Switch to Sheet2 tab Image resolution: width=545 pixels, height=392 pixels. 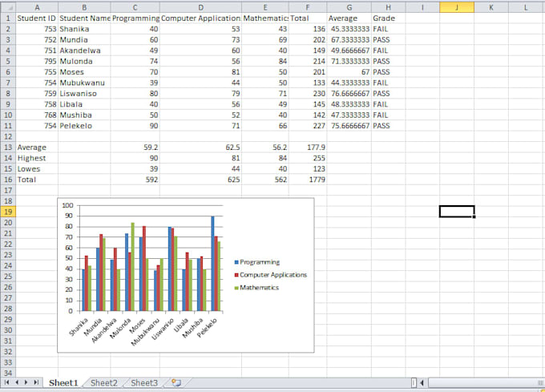click(x=104, y=382)
